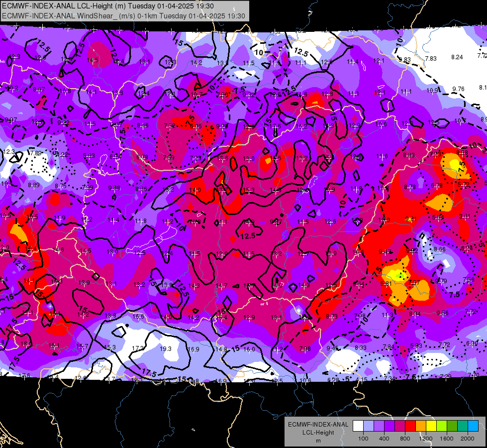Viewport: 487px width, 448px height.
Task: Click the wind shear value 4.15
Action: point(362,380)
